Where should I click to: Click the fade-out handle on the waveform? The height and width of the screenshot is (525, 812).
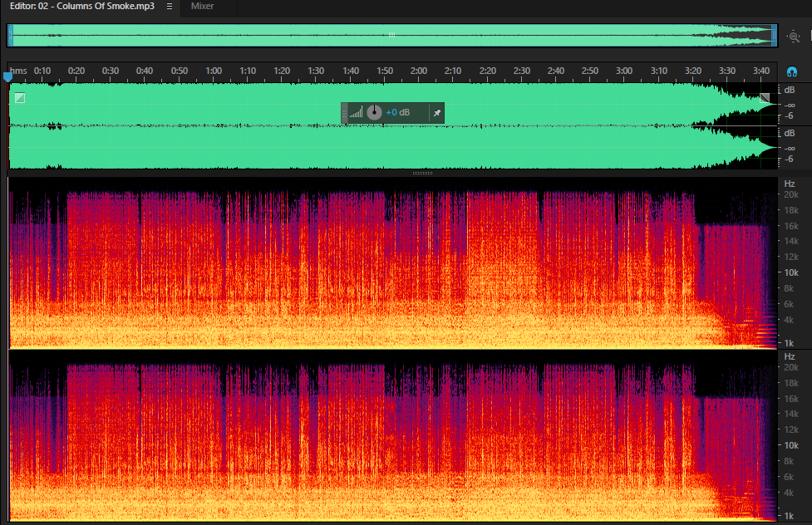point(765,97)
